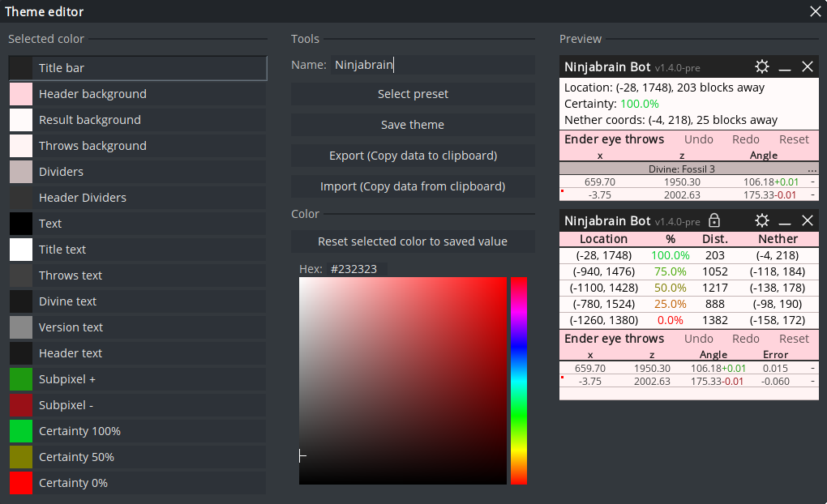Remove the 659.70 throw in top preview
Image resolution: width=827 pixels, height=504 pixels.
[812, 182]
